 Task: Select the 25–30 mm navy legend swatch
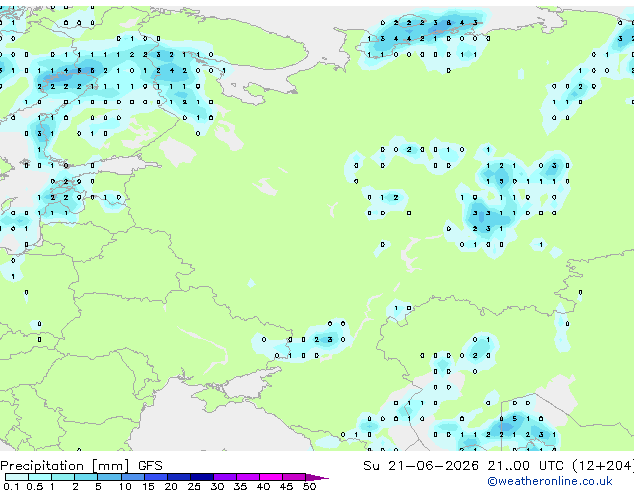201,477
